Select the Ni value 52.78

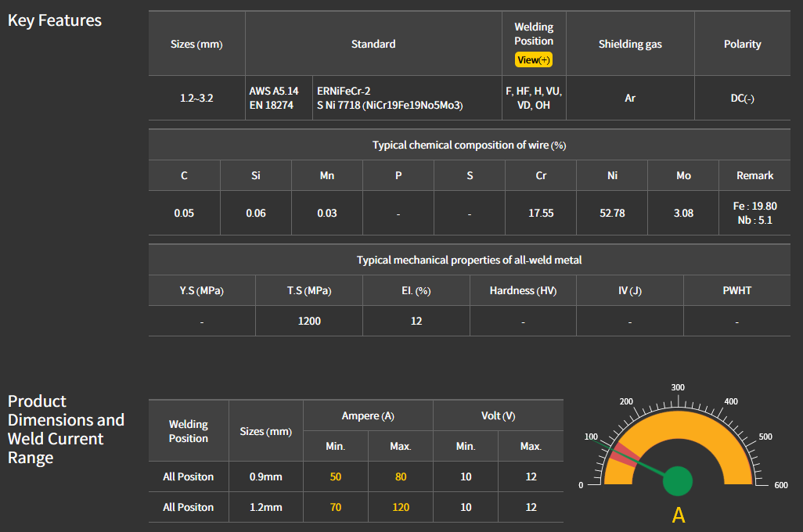[x=612, y=213]
